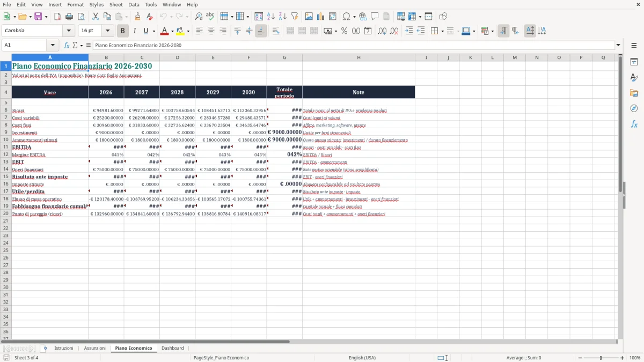Select column H header
Image resolution: width=644 pixels, height=362 pixels.
pos(358,57)
